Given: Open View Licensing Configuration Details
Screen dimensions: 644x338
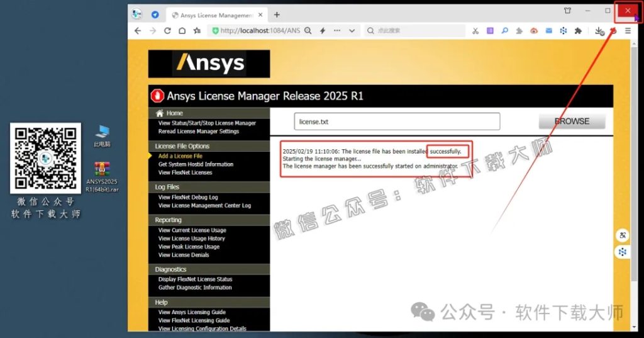Looking at the screenshot, I should coord(203,329).
